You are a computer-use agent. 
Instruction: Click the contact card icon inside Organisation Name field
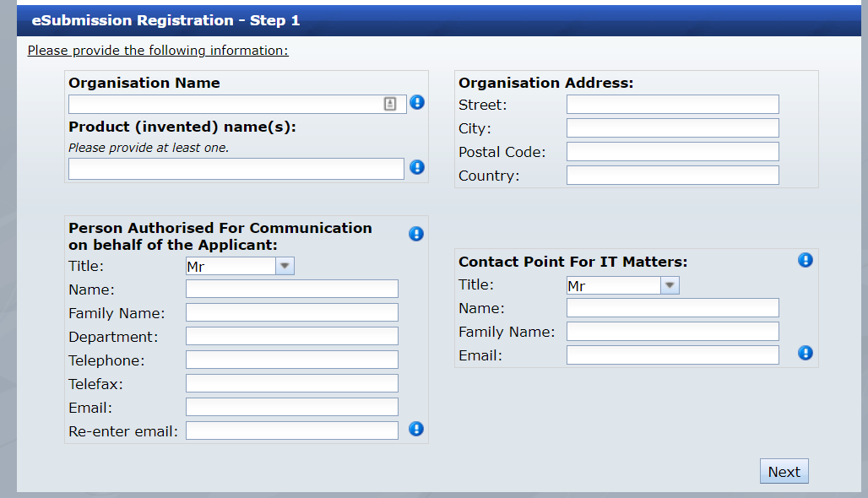pos(390,104)
